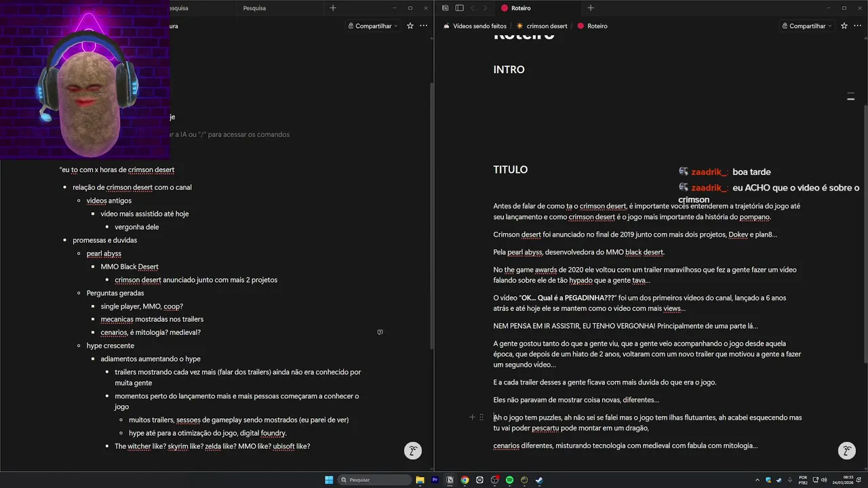Open the crimson desert breadcrumb
This screenshot has width=868, height=488.
point(542,26)
